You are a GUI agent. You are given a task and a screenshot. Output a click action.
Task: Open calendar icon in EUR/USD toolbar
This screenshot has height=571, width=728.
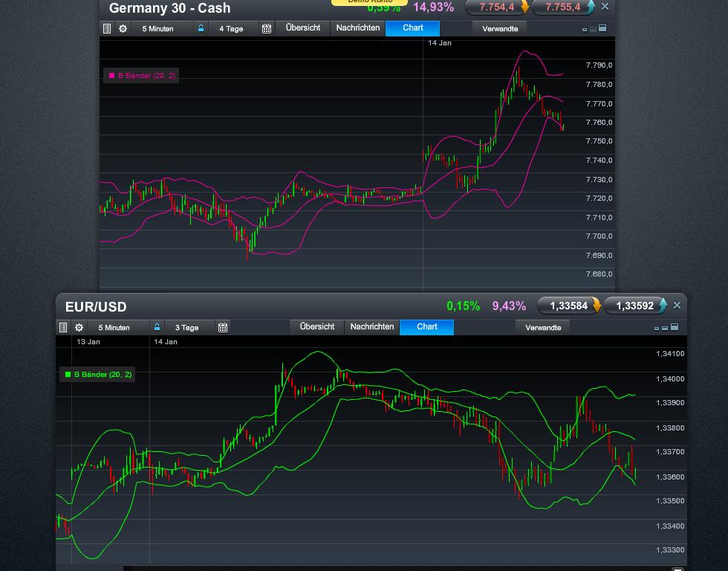click(223, 328)
